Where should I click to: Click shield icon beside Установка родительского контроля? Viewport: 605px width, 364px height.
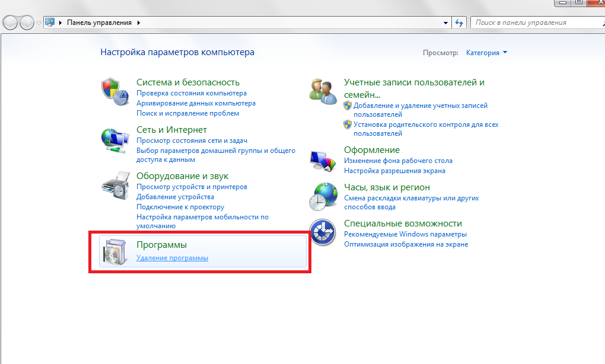(348, 124)
